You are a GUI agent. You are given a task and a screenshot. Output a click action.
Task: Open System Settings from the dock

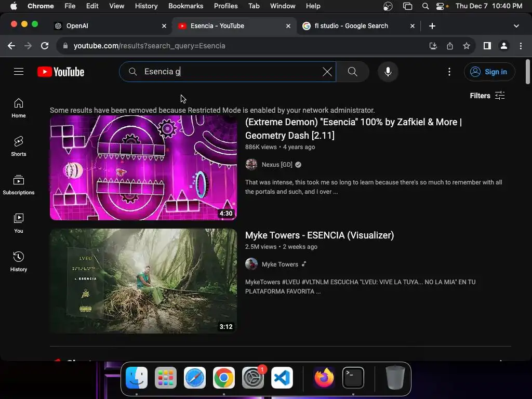click(253, 378)
